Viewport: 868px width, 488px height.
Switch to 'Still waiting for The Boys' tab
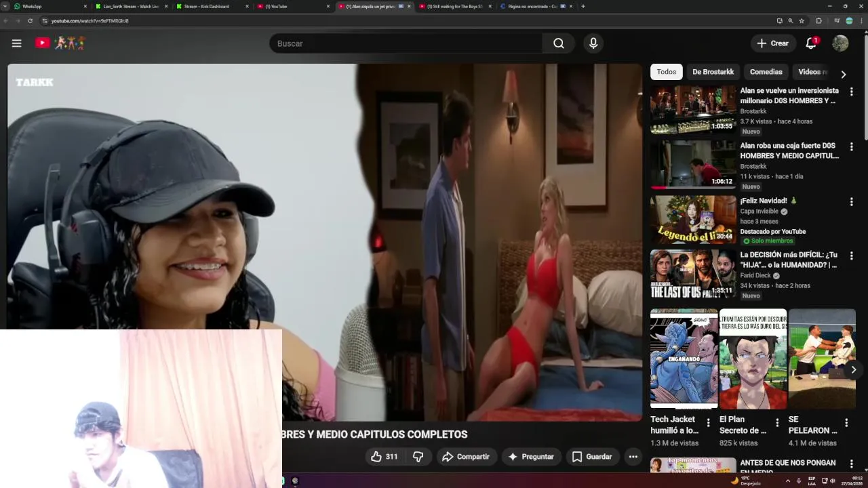click(454, 6)
